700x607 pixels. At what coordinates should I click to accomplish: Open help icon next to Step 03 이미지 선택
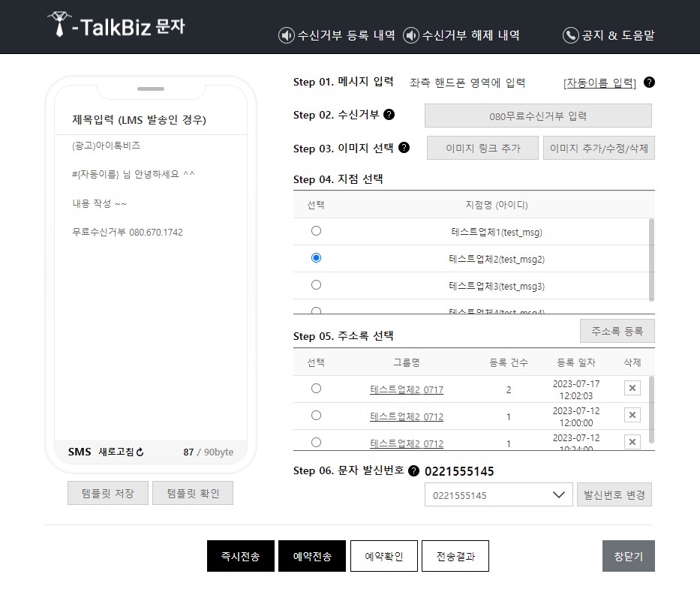coord(404,148)
